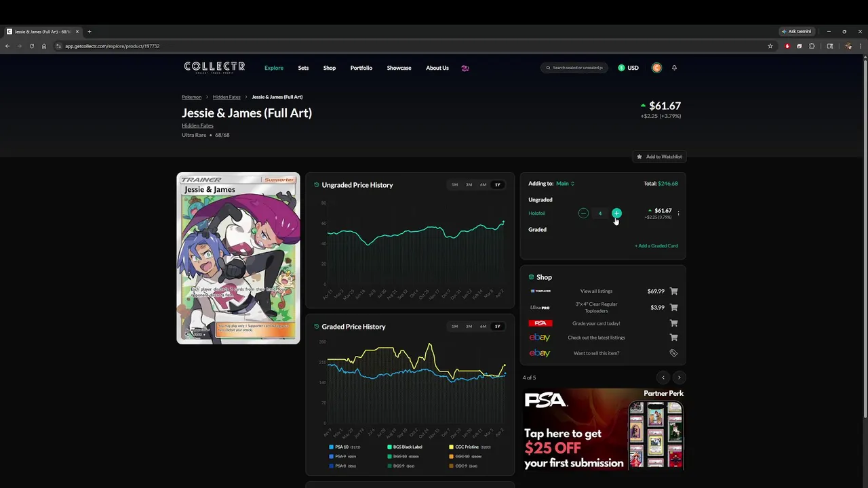868x488 pixels.
Task: Select 1Y range on Ungraded Price History
Action: 497,184
